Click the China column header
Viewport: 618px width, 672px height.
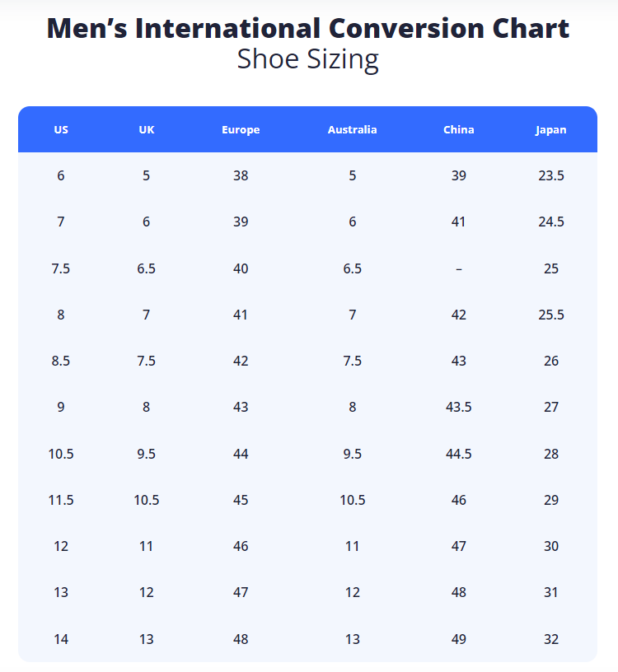[458, 130]
